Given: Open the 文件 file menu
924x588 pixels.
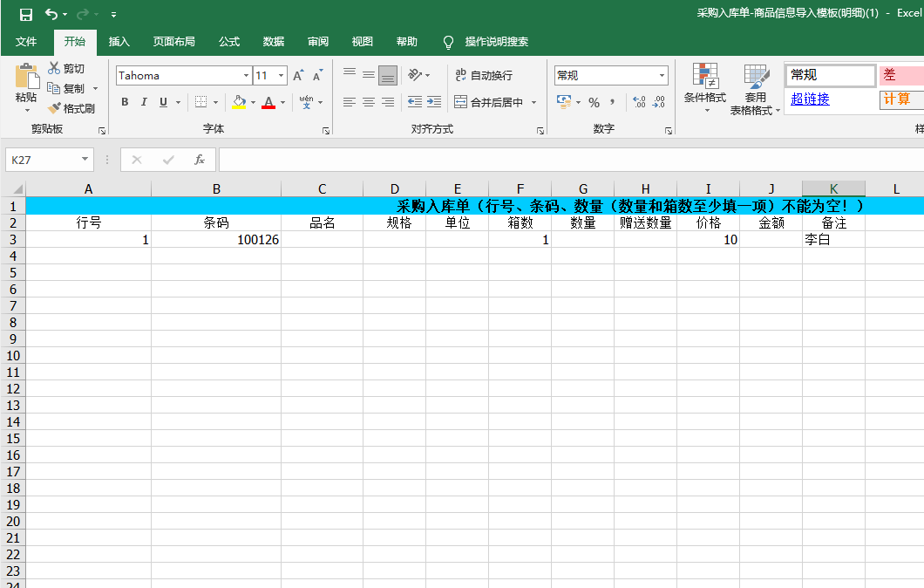Looking at the screenshot, I should pyautogui.click(x=26, y=41).
